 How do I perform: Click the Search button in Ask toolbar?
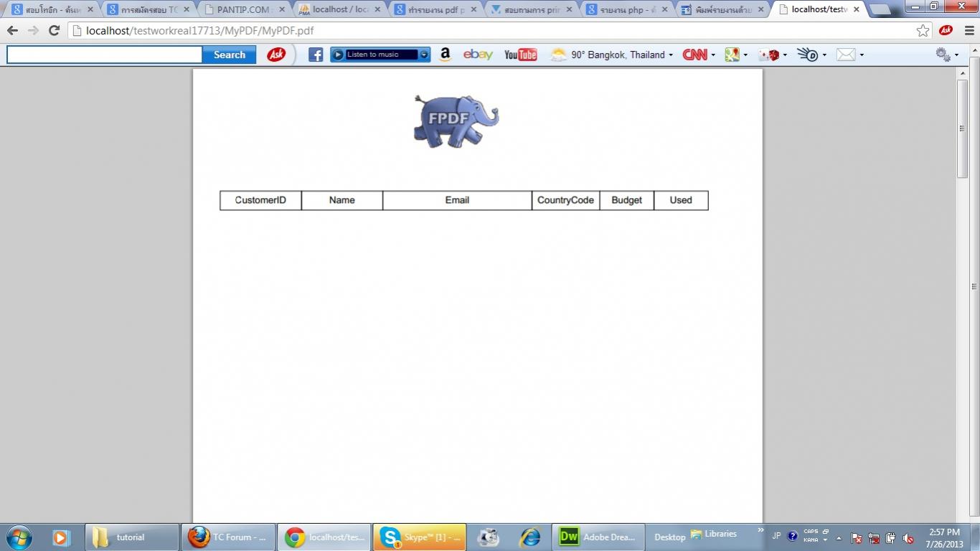click(x=229, y=55)
